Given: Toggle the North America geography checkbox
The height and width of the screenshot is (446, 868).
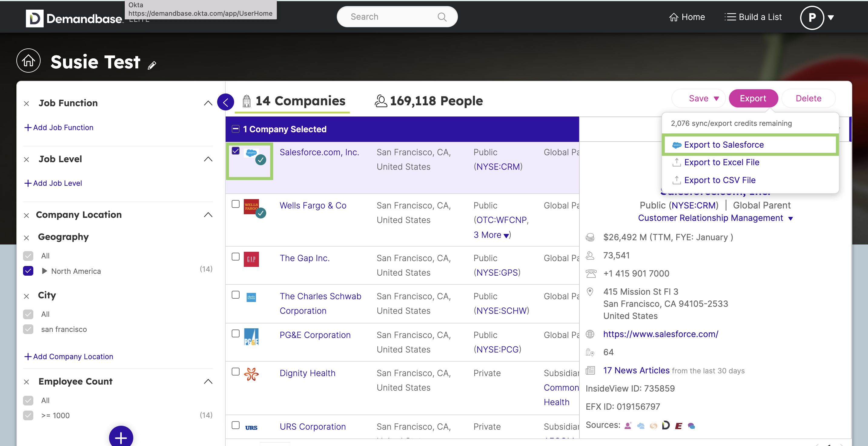Looking at the screenshot, I should (x=28, y=271).
